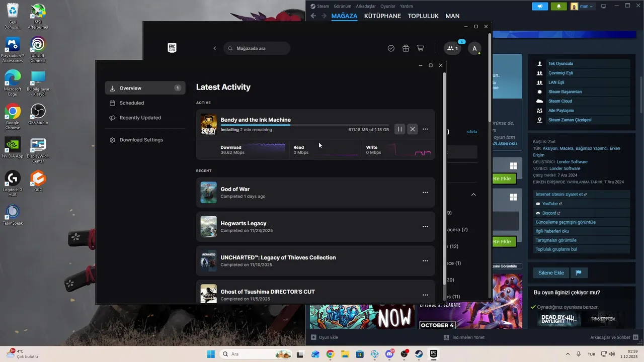
Task: Open the more options menu for Bendy and the Ink Machine
Action: [425, 129]
